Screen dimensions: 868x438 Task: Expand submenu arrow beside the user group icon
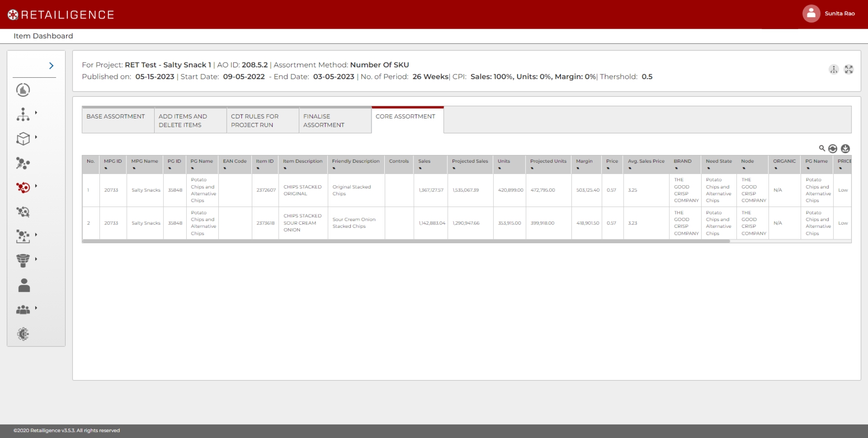click(x=36, y=308)
